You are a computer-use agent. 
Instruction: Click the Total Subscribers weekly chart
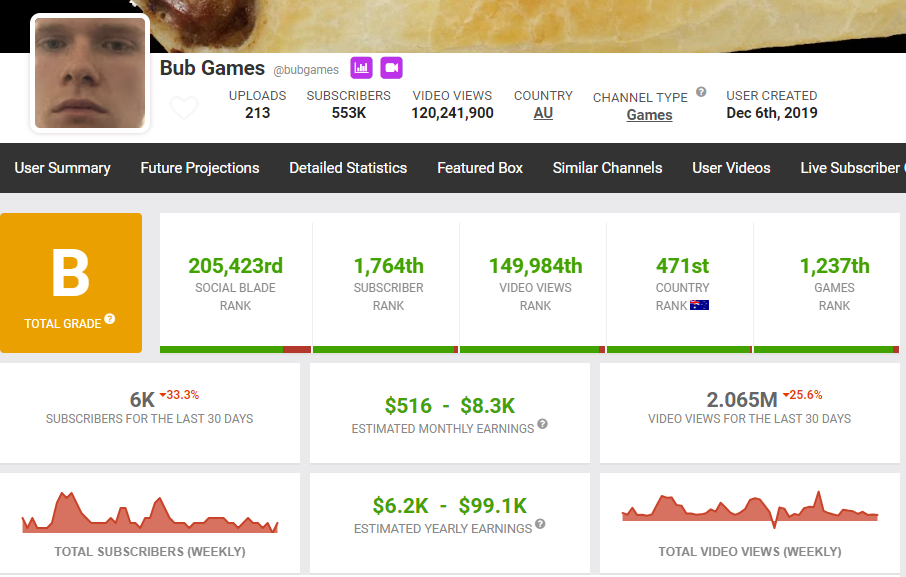(150, 512)
